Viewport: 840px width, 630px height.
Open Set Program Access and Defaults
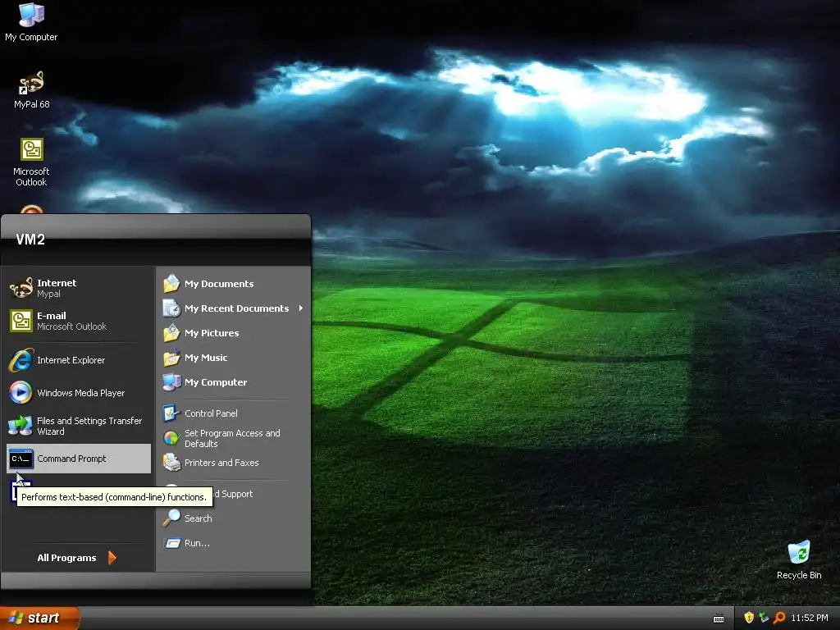point(233,438)
